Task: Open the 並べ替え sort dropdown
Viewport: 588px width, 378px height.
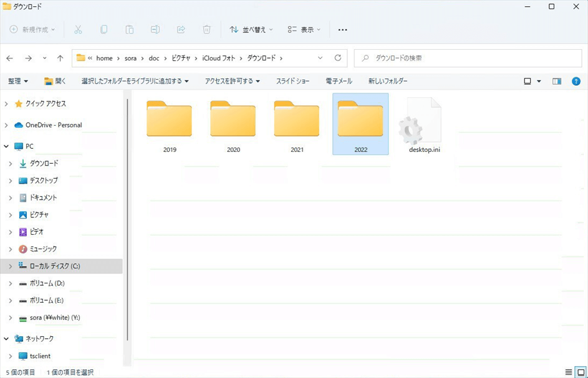Action: coord(251,29)
